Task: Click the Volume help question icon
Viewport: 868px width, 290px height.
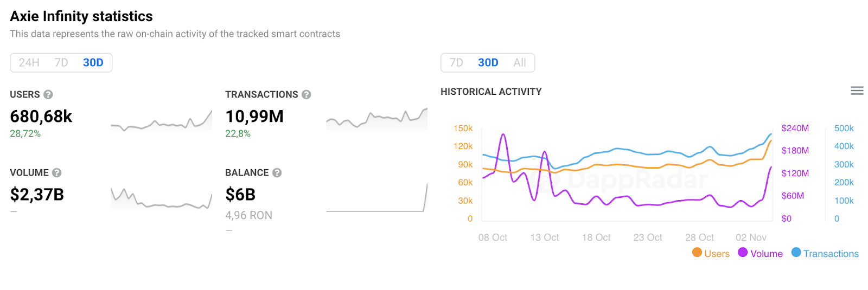Action: pyautogui.click(x=57, y=172)
